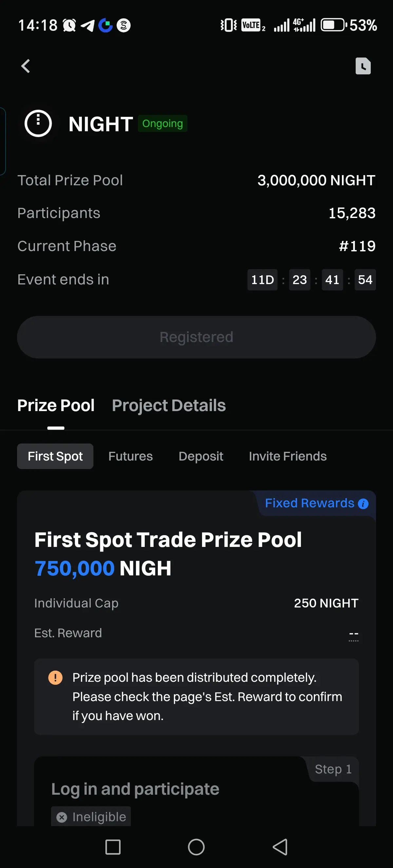Select the Invite Friends category
Screen dimensions: 393x868
click(x=288, y=456)
